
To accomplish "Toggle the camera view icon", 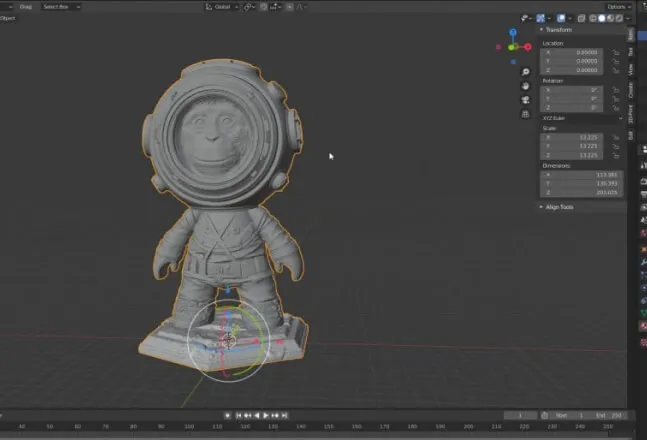I will pos(525,100).
